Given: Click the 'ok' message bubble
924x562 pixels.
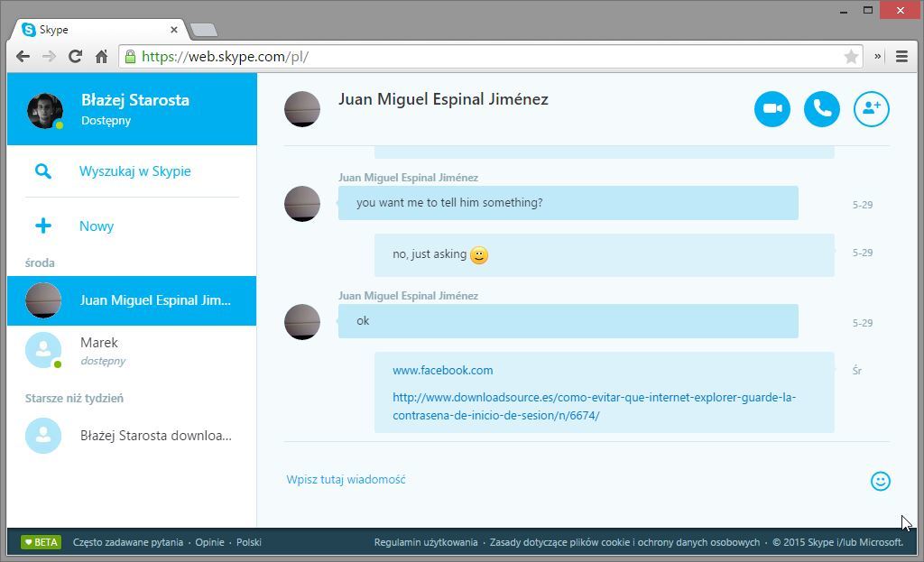Looking at the screenshot, I should point(568,321).
